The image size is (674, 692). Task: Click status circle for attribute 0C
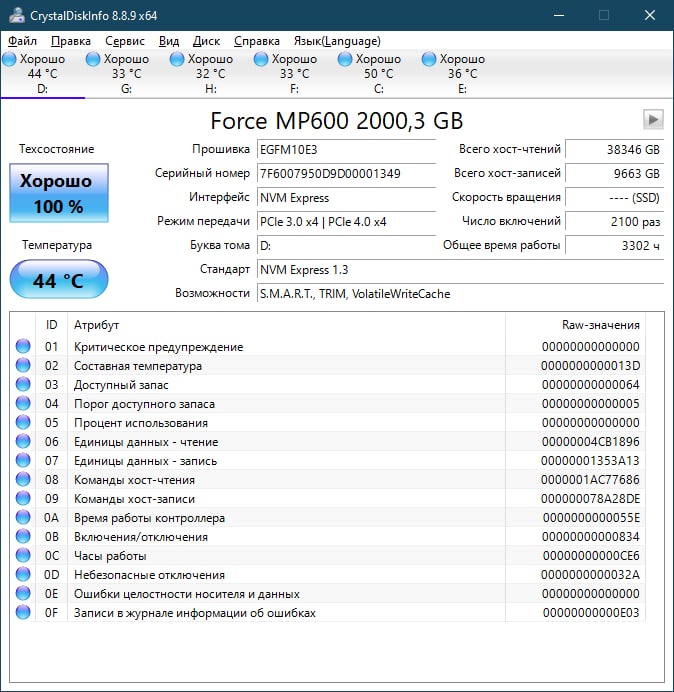pos(23,555)
